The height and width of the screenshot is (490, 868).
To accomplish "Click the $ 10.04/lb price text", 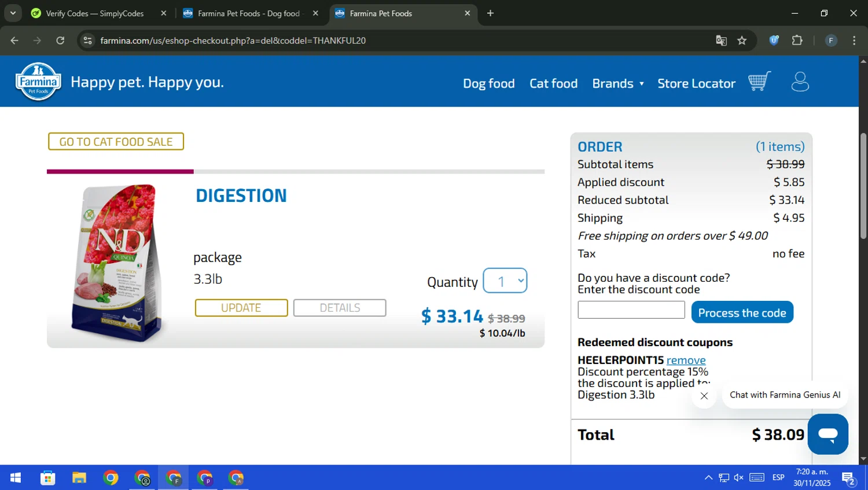I will (502, 333).
